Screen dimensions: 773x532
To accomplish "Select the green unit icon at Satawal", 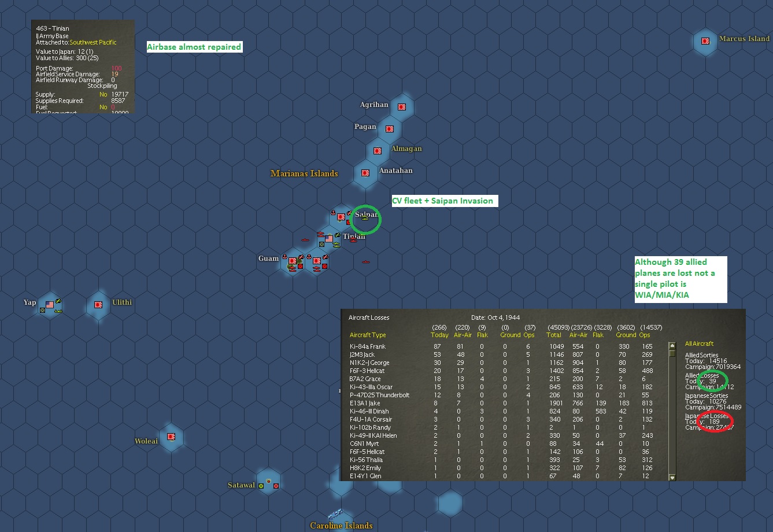I will click(261, 486).
